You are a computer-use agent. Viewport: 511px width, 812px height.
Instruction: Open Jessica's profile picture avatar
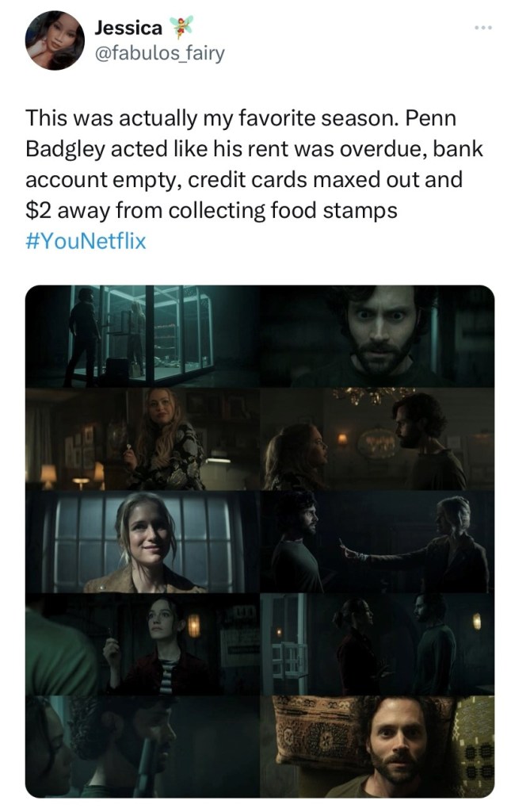55,40
